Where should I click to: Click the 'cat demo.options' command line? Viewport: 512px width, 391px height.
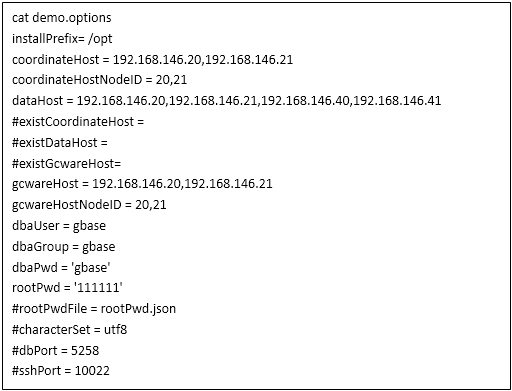62,18
